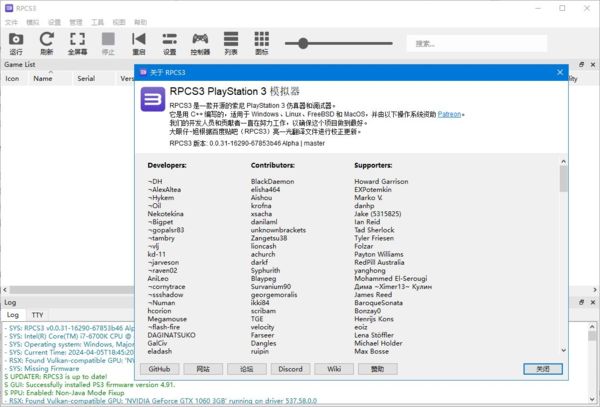This screenshot has height=407, width=600.
Task: Click the Discord button
Action: coord(291,368)
